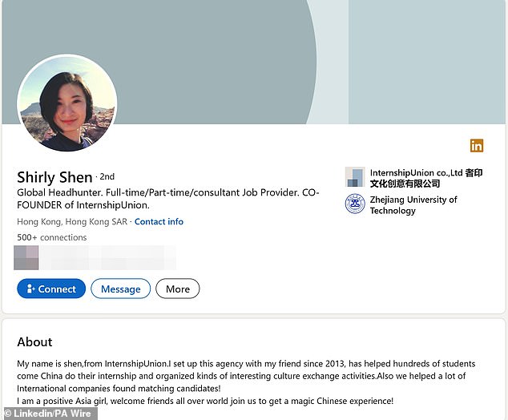508x420 pixels.
Task: Click the Hong Kong SAR location text
Action: [72, 221]
